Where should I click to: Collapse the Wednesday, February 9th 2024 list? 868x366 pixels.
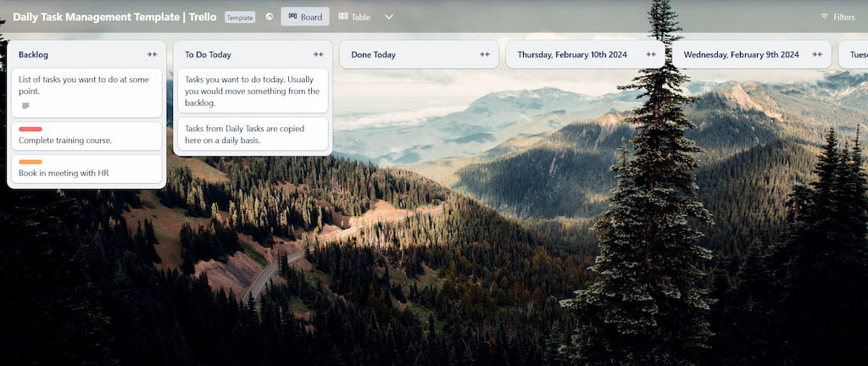[x=817, y=54]
